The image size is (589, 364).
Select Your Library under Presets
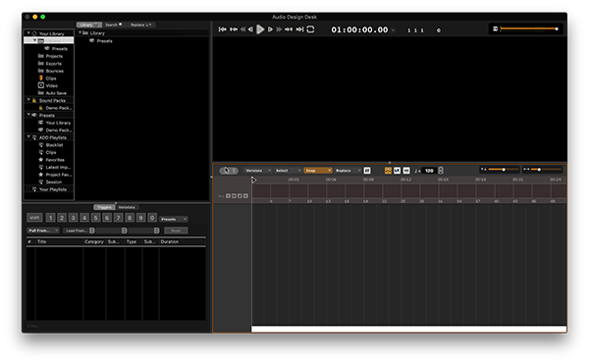[x=58, y=123]
